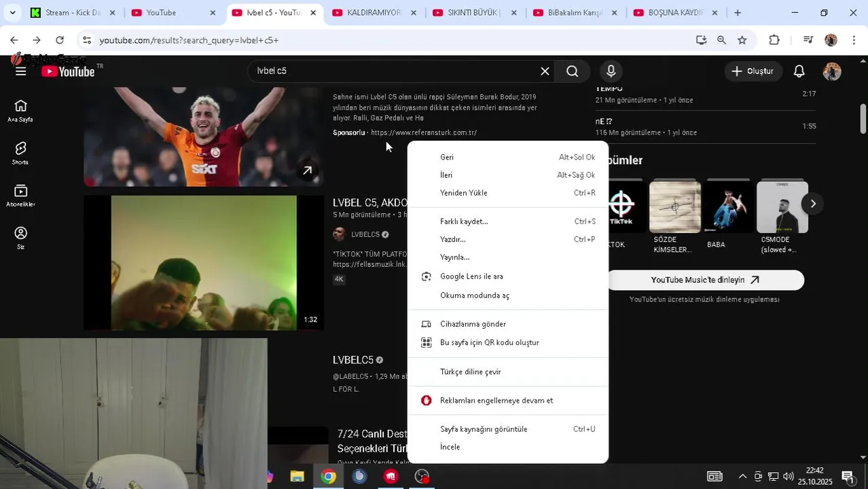Open the OSMODE (slowed) album thumbnail
This screenshot has height=489, width=868.
tap(782, 206)
